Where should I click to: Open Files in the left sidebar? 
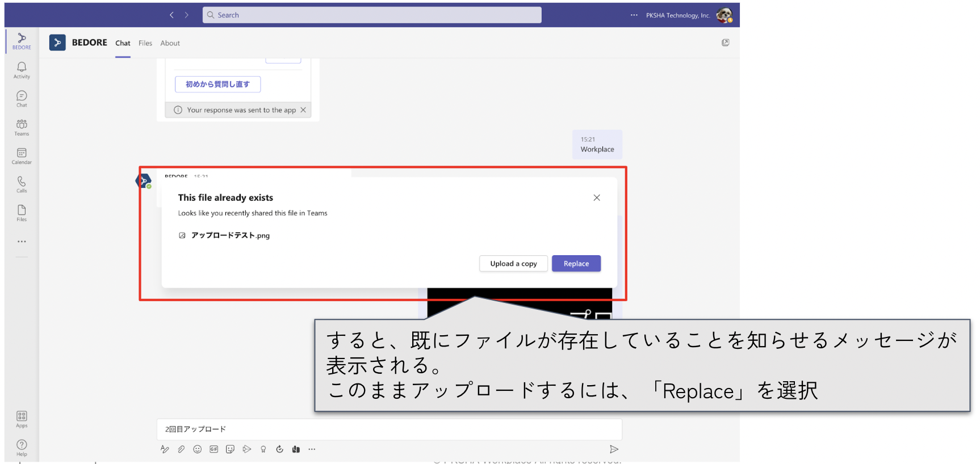point(22,213)
